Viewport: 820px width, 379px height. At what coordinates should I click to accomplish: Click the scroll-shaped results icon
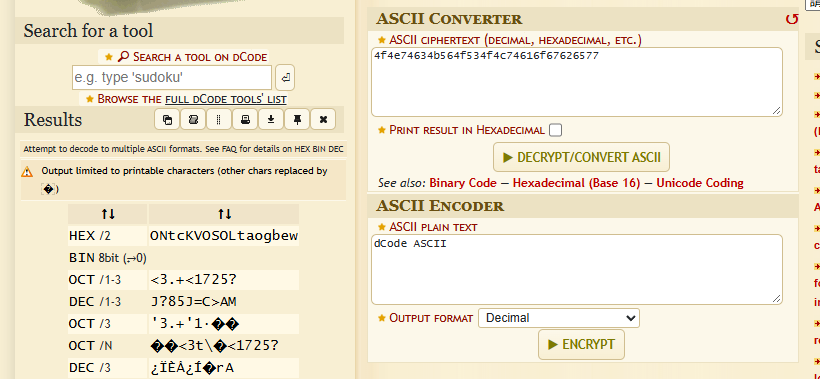[x=193, y=120]
